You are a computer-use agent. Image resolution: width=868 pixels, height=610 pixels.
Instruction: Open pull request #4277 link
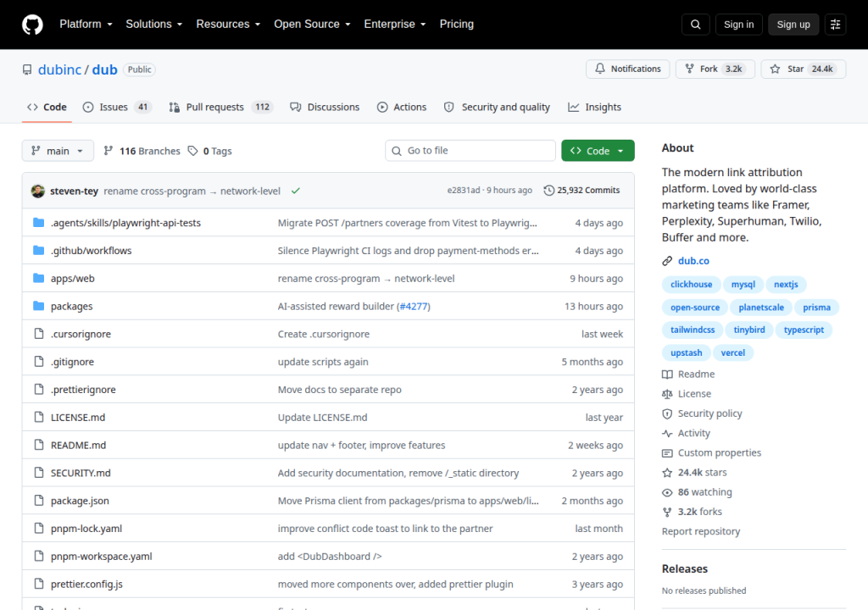pyautogui.click(x=414, y=306)
